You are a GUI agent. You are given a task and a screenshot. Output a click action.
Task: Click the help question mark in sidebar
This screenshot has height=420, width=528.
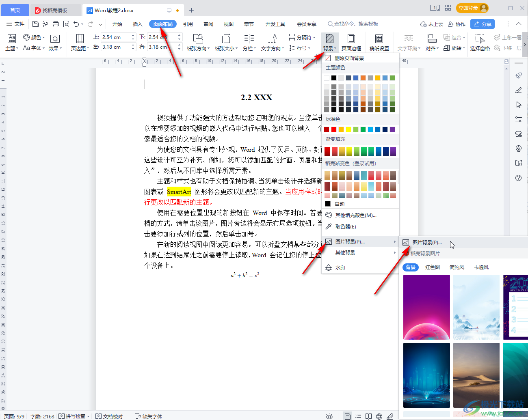(x=519, y=178)
